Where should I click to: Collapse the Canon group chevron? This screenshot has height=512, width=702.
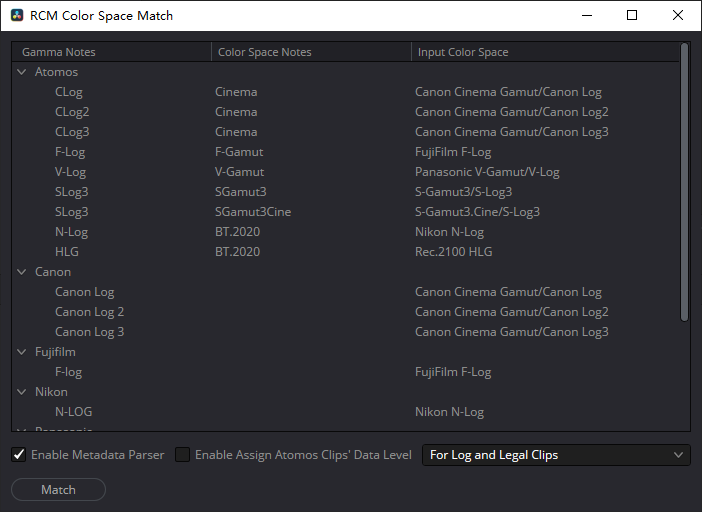tap(21, 272)
